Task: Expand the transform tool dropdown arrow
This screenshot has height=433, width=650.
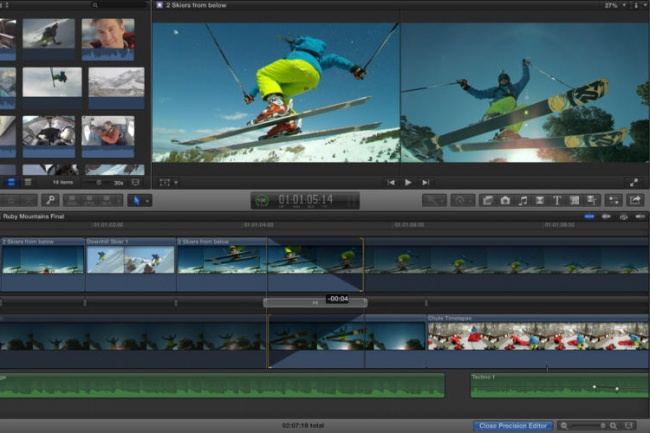Action: pyautogui.click(x=176, y=182)
